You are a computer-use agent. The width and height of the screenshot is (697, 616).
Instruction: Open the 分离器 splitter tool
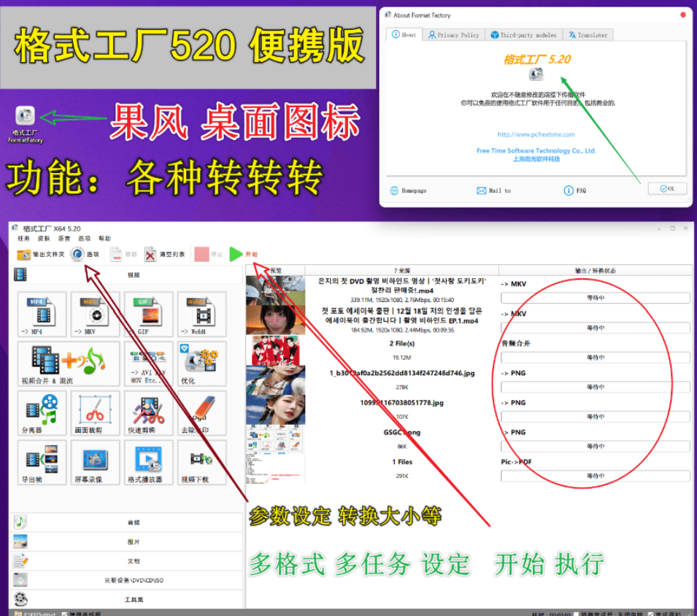tap(42, 413)
